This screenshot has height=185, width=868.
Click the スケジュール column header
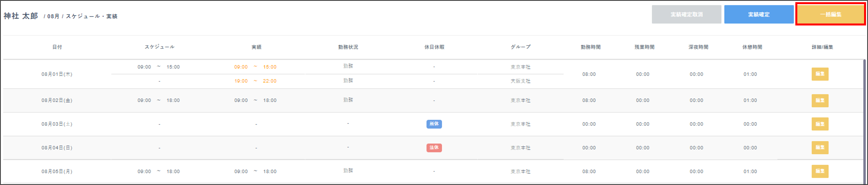coord(159,47)
